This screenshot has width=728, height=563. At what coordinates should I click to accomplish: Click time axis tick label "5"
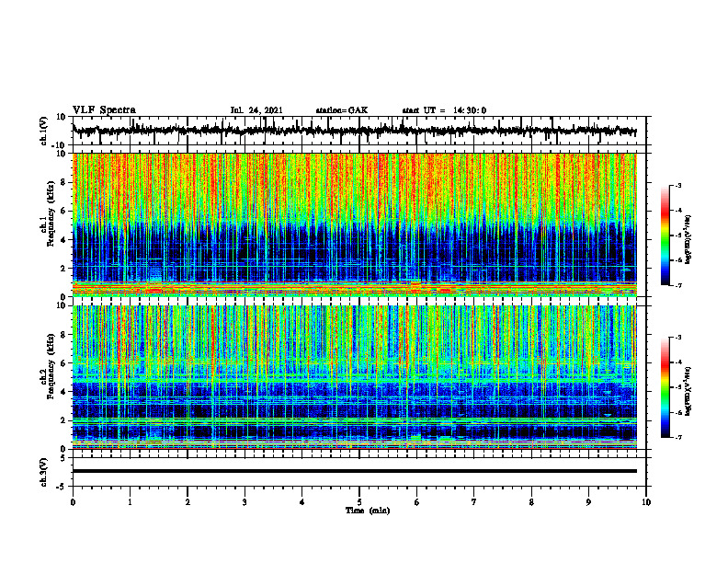(359, 502)
